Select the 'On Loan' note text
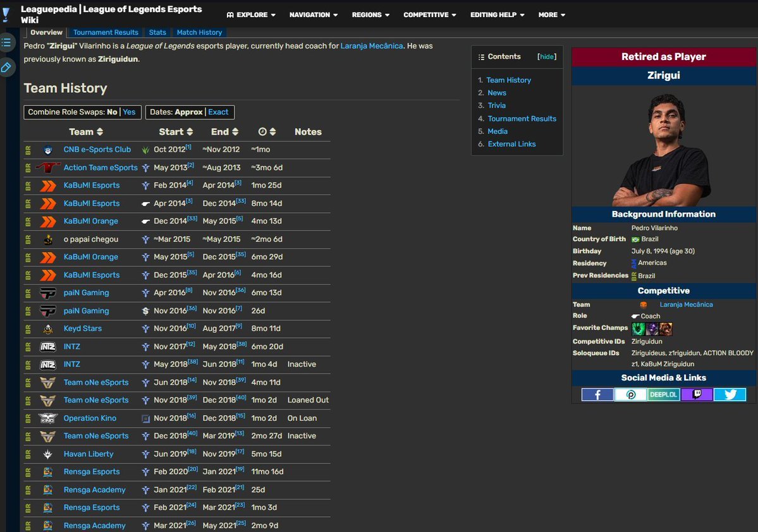 (302, 418)
